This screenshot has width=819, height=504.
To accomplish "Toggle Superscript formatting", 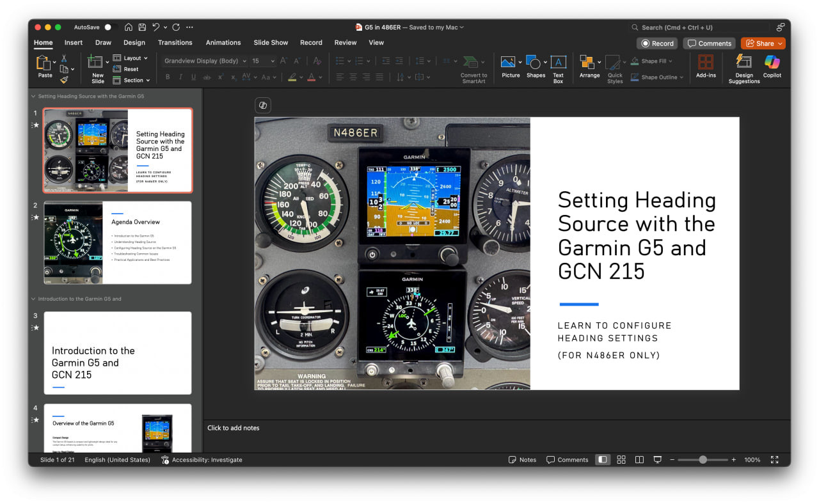I will click(x=221, y=77).
